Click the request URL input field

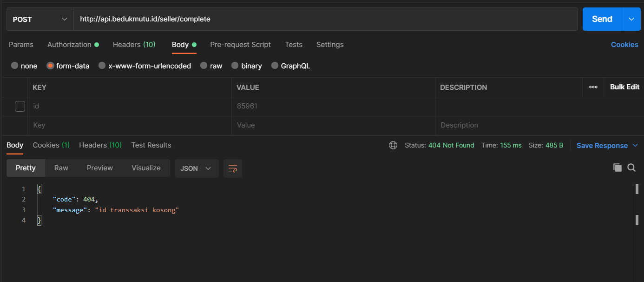325,19
